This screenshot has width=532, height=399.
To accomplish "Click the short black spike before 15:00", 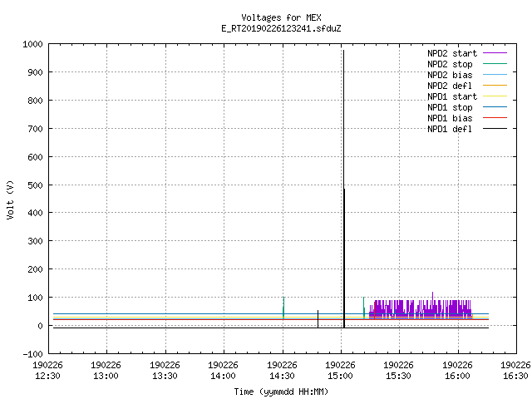I will [318, 319].
